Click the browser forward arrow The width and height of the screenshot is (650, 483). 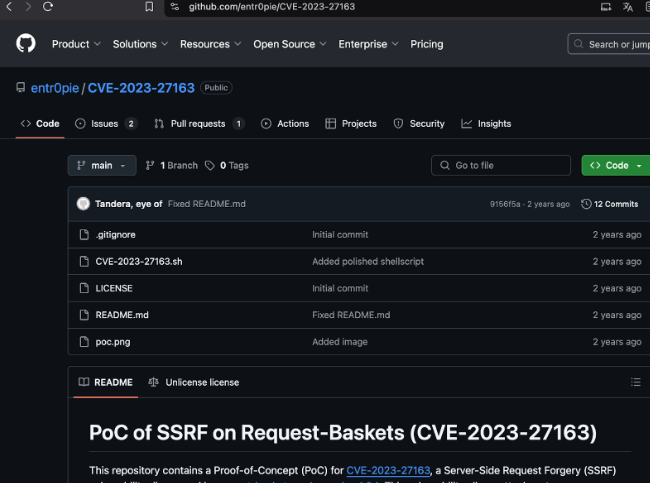pos(28,7)
